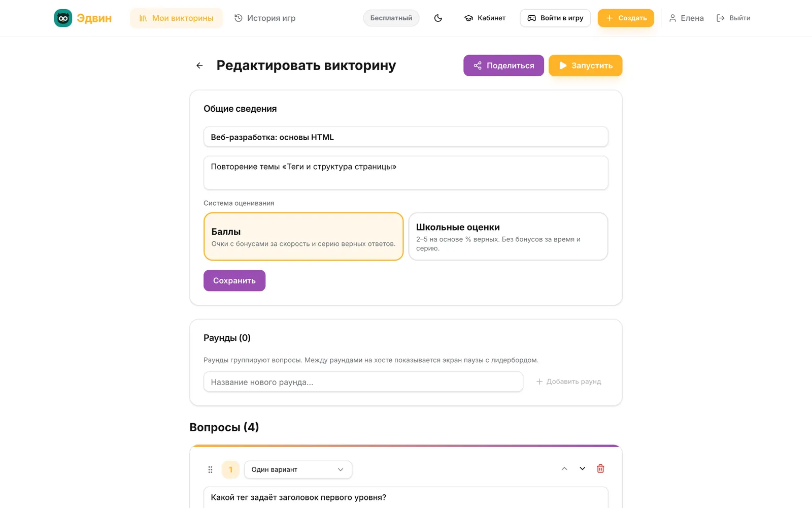Open the Один вариант question type dropdown
812x508 pixels.
coord(298,470)
